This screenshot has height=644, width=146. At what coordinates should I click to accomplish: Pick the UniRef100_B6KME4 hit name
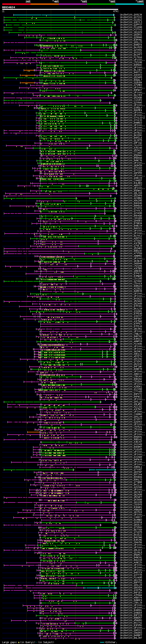[131, 110]
